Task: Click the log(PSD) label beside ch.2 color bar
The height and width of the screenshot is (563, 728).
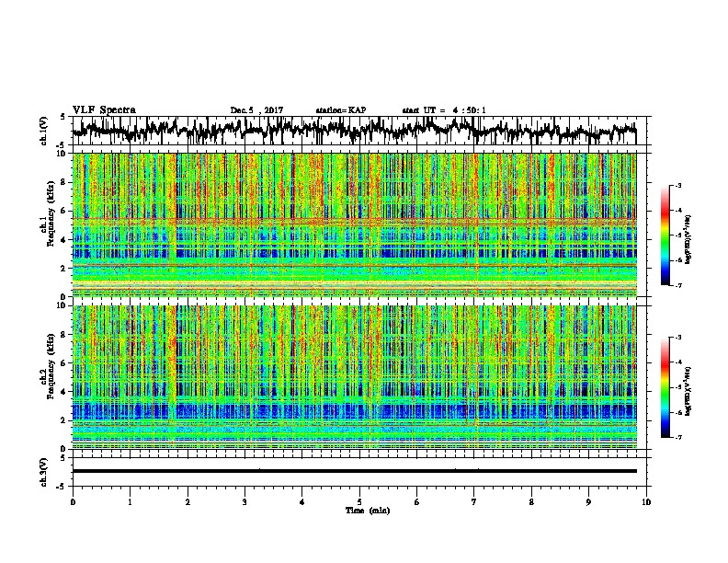Action: coord(688,391)
